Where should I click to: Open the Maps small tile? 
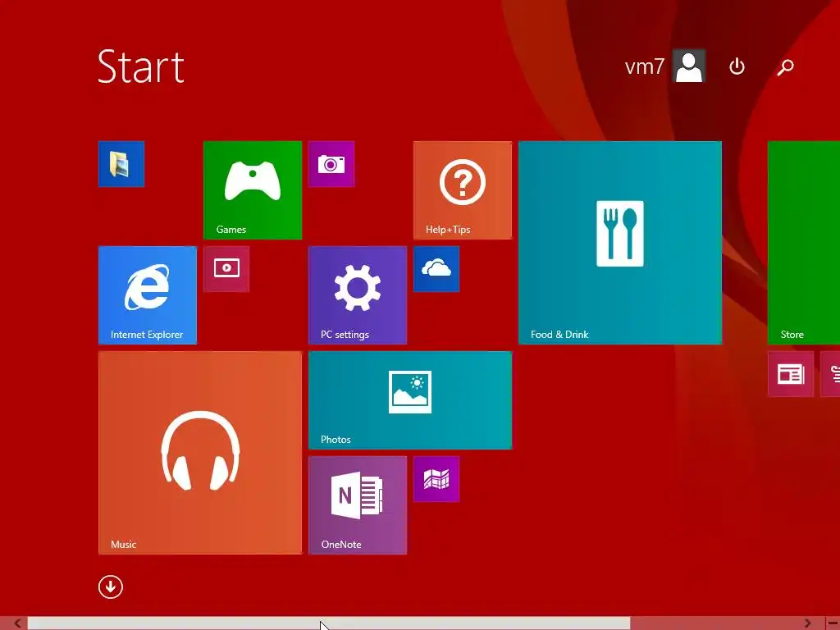point(436,479)
